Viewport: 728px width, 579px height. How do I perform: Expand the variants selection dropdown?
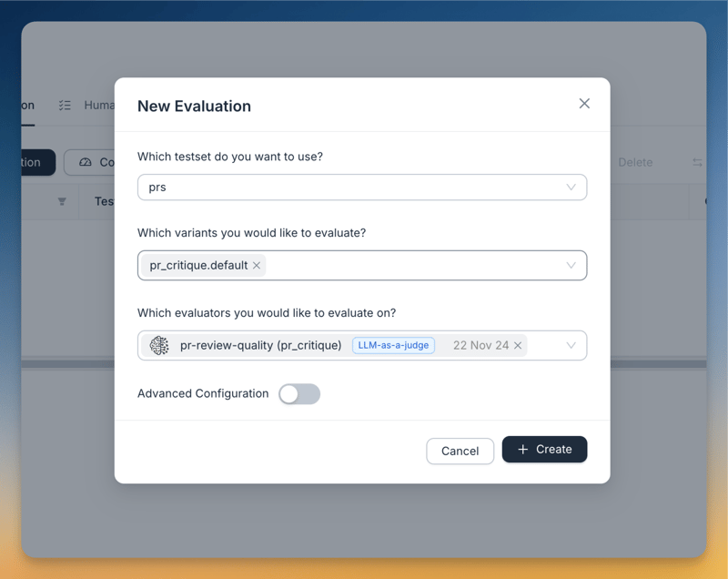click(571, 264)
